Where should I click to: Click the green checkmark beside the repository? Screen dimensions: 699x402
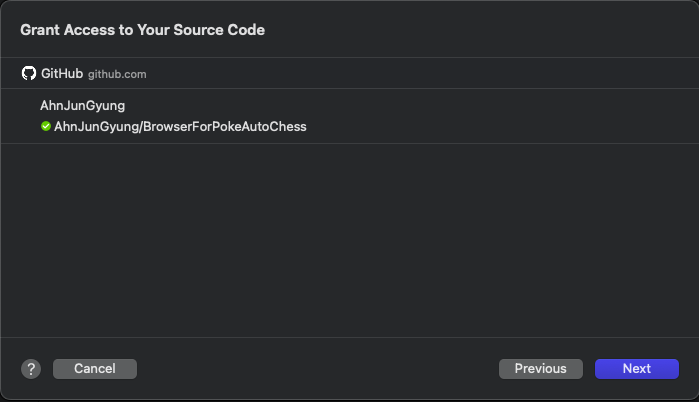click(x=46, y=127)
